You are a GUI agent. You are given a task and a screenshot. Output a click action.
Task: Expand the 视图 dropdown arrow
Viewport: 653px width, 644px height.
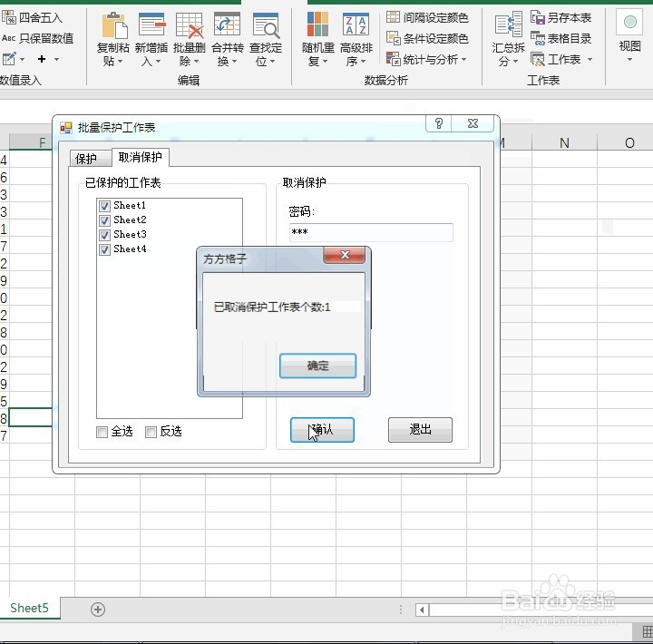point(629,60)
